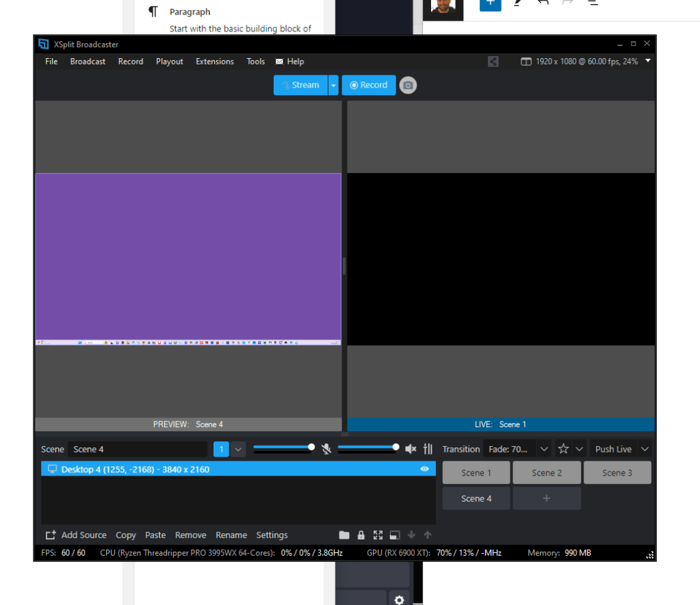Viewport: 700px width, 605px height.
Task: Click the layout icon beside the resolution
Action: click(526, 62)
